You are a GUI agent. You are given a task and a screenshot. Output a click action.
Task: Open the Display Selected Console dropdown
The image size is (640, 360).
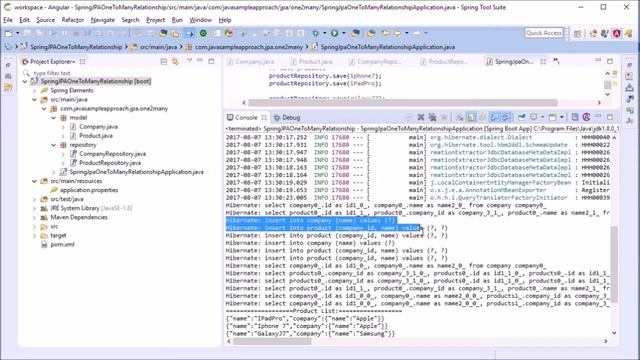pos(542,118)
